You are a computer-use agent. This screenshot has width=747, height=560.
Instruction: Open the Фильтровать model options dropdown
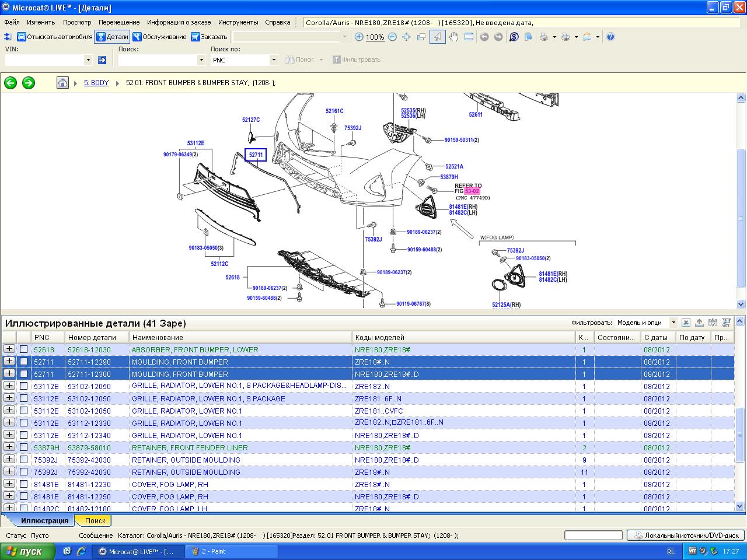673,323
